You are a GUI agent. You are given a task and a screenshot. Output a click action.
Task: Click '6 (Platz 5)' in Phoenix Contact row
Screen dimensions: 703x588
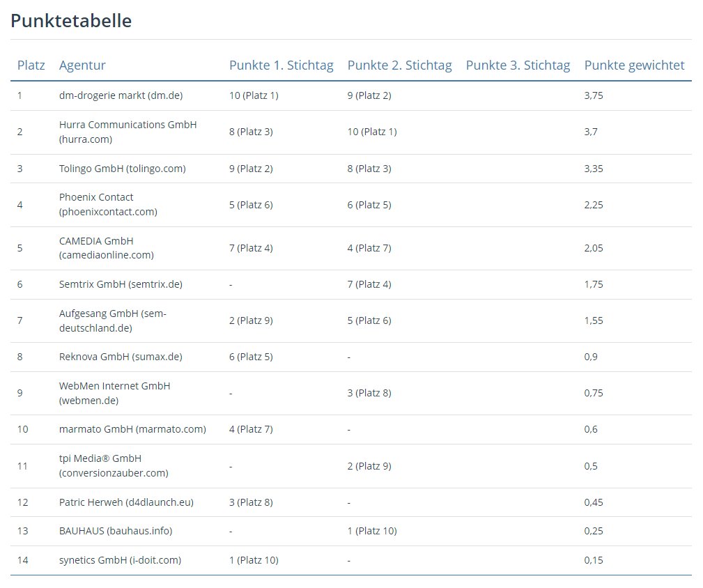click(369, 205)
